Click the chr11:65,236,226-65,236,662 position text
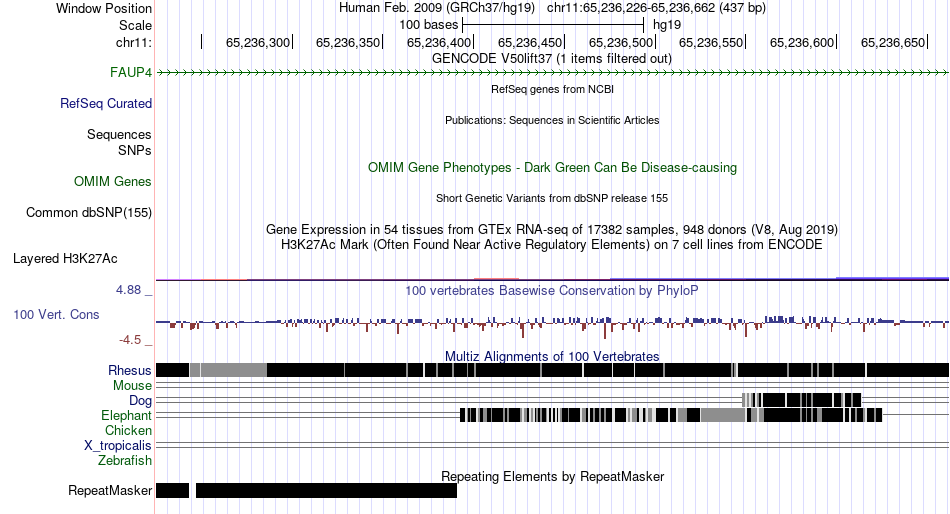Image resolution: width=950 pixels, height=514 pixels. [x=656, y=8]
